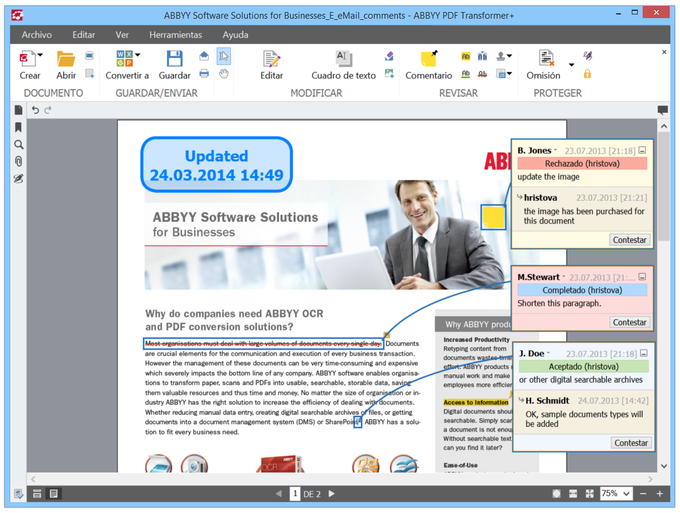
Task: Reply to J. Doe comment via Contestar
Action: (x=631, y=443)
